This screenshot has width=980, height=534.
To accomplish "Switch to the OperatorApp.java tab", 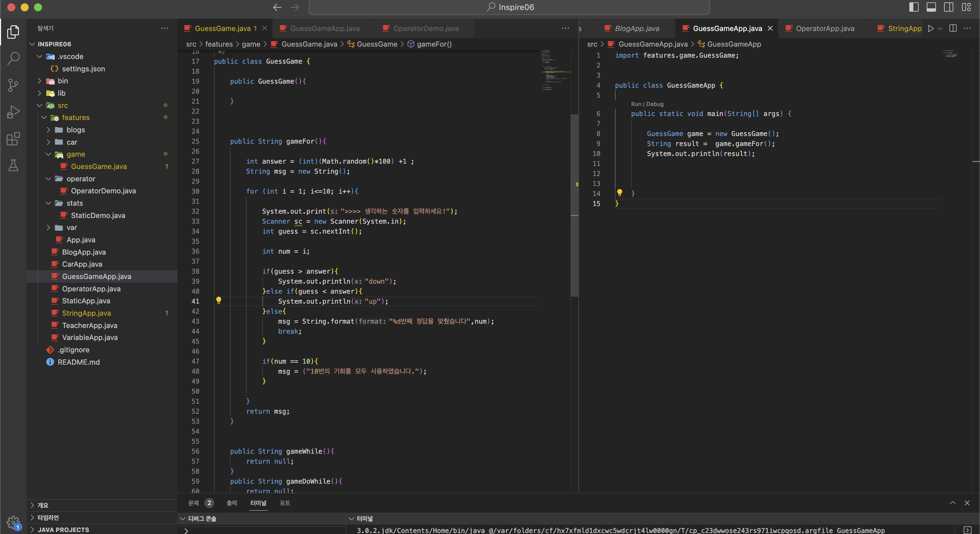I will click(x=825, y=28).
